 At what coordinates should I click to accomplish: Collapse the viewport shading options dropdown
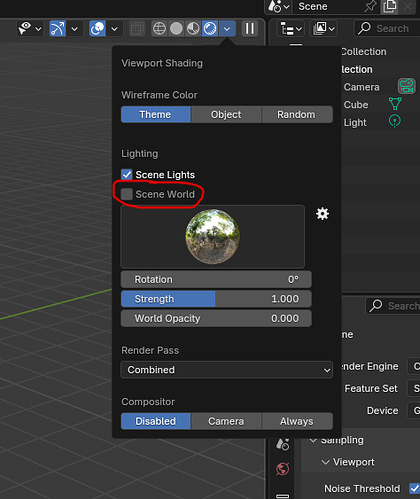click(227, 29)
